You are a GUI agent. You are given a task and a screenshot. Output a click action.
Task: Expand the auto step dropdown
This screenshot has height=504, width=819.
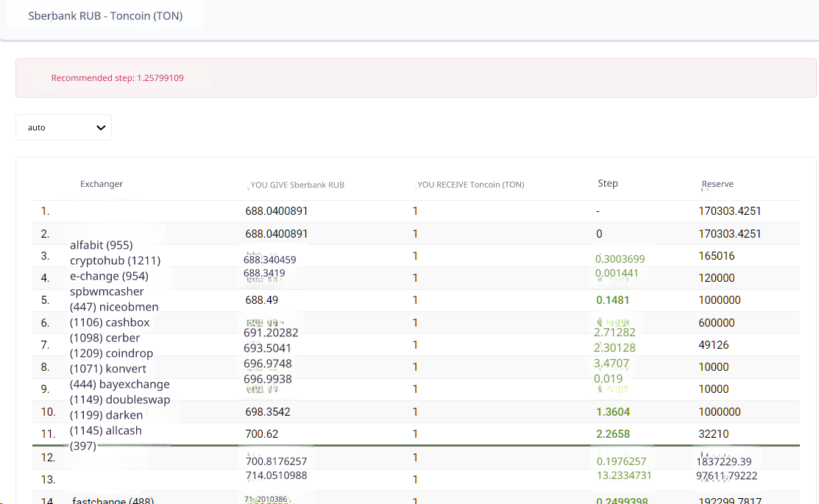[x=63, y=127]
